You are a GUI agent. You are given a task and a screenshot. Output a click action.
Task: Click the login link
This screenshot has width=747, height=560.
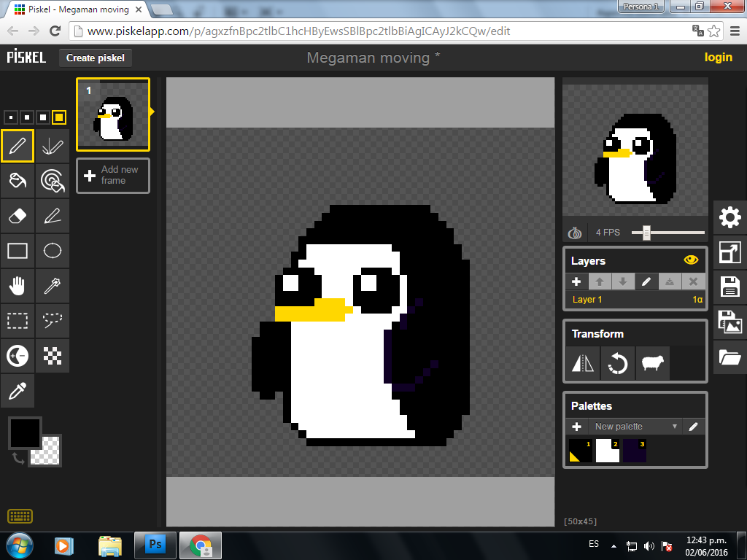coord(718,57)
